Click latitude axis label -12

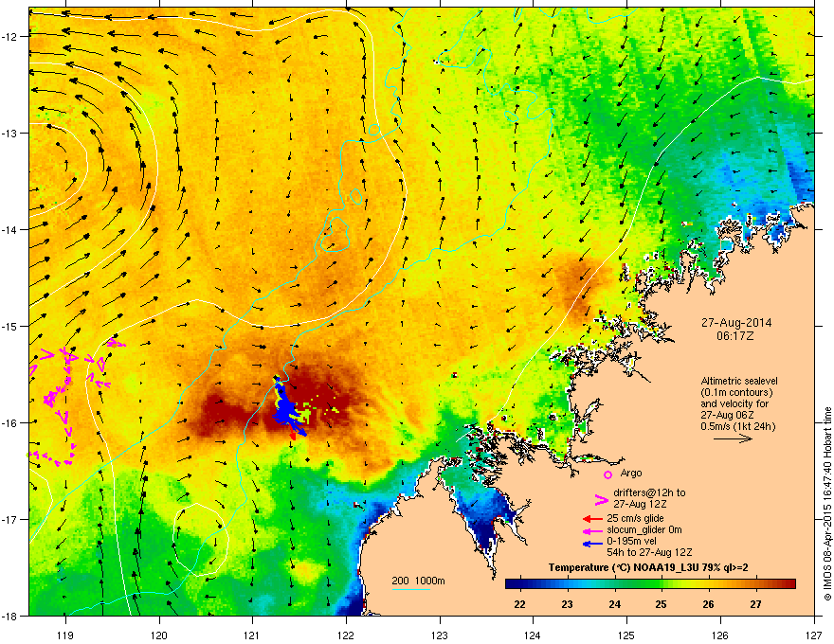10,37
